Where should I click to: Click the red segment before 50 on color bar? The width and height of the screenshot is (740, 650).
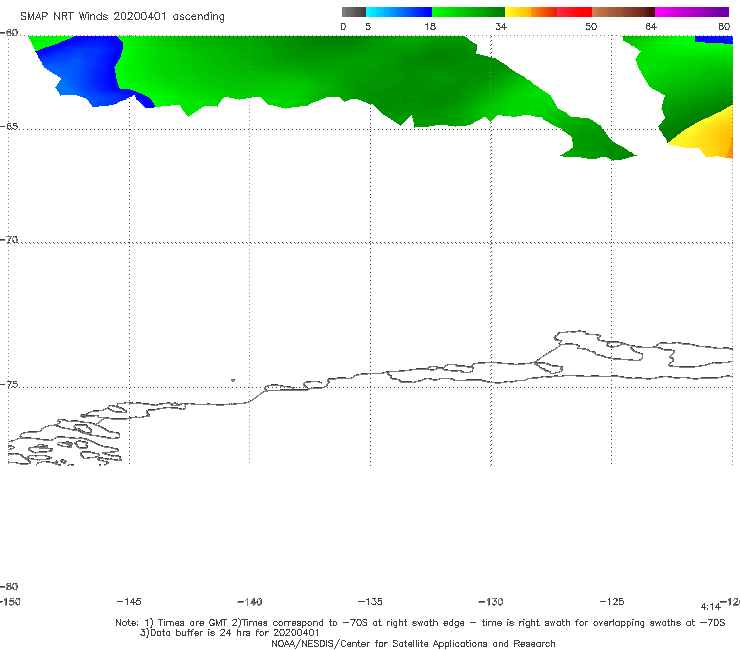click(574, 12)
